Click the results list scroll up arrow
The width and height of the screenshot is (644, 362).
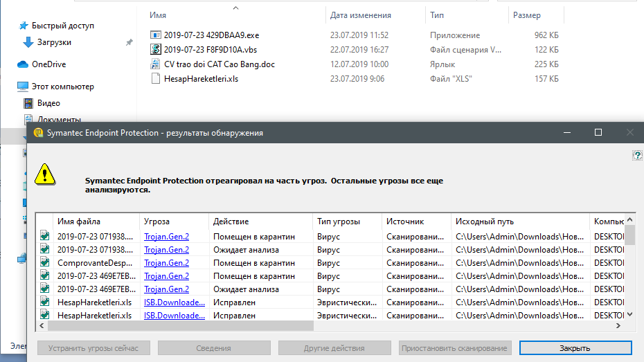629,219
